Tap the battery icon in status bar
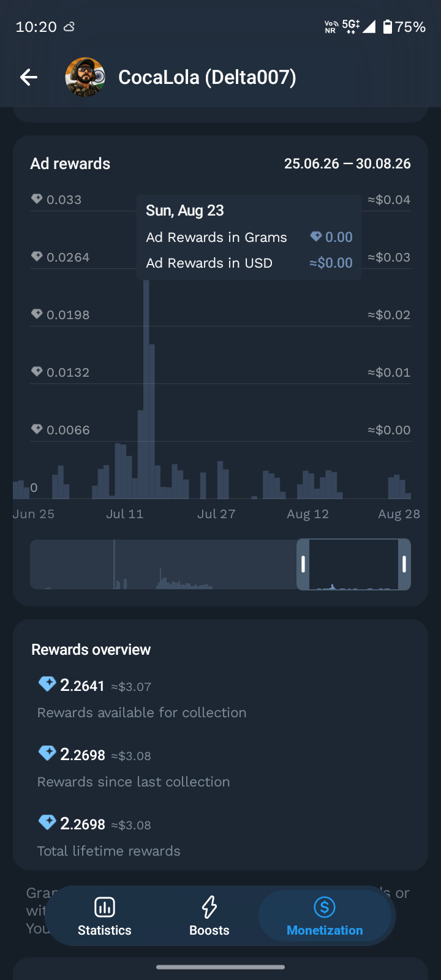441x980 pixels. pyautogui.click(x=388, y=26)
